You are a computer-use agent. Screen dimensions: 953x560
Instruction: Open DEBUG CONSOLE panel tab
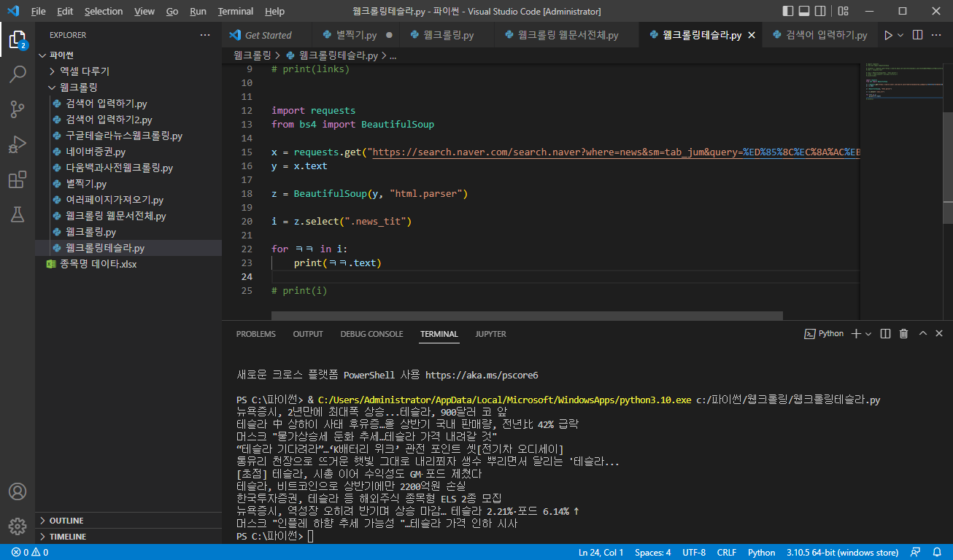click(371, 334)
